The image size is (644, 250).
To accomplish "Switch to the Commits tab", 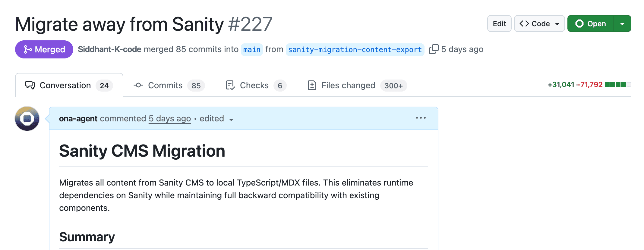I will tap(169, 85).
